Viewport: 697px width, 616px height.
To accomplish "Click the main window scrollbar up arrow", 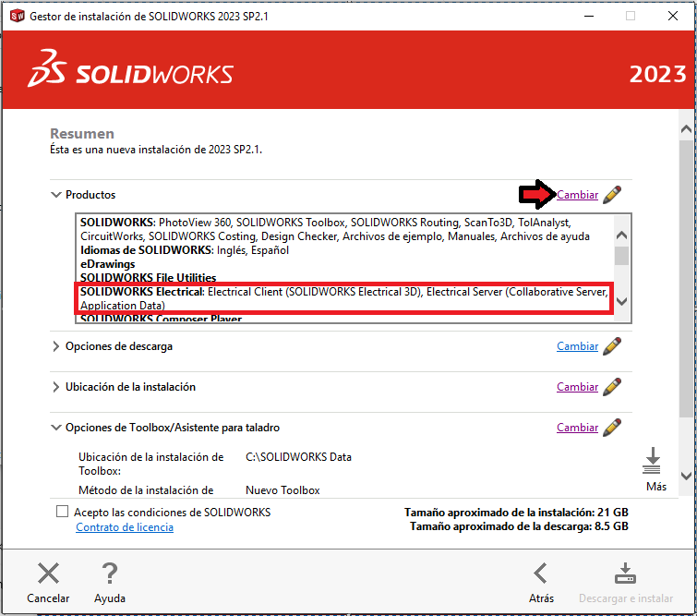I will (686, 129).
